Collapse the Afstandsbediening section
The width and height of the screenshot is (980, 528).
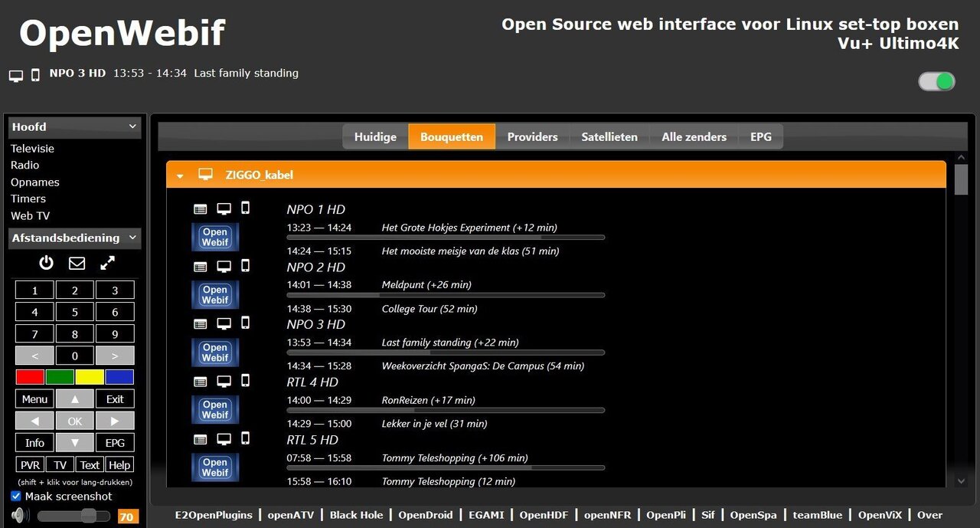[x=74, y=238]
